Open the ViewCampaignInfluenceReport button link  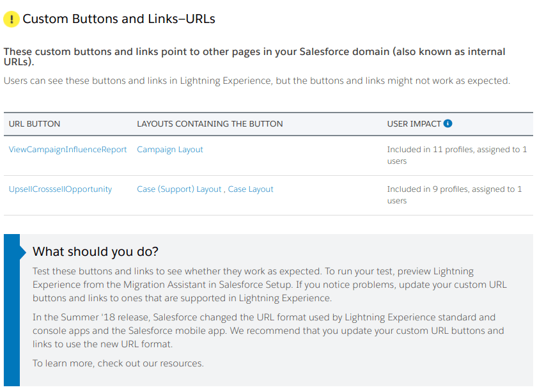(x=66, y=150)
